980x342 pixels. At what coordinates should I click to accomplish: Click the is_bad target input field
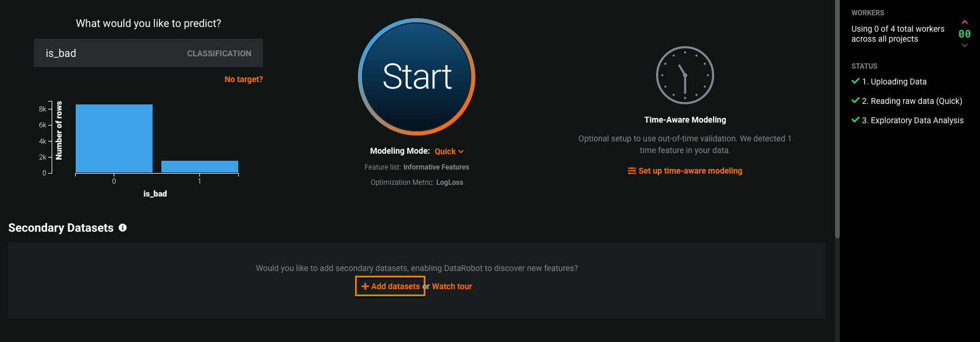[148, 53]
